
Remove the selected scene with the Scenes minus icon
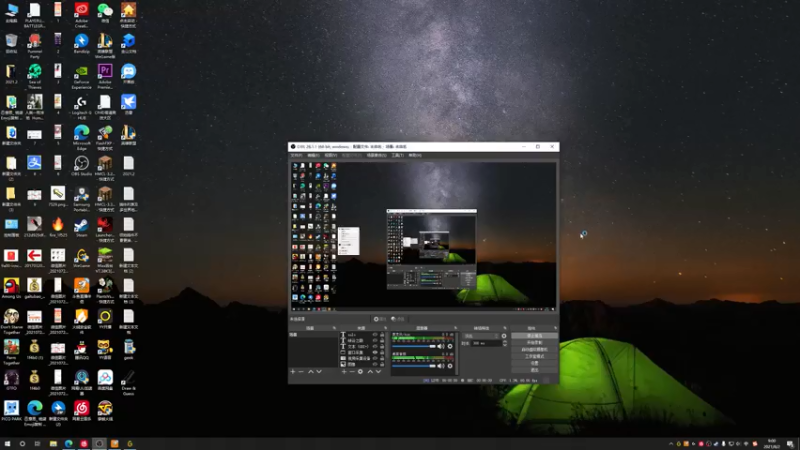point(301,371)
